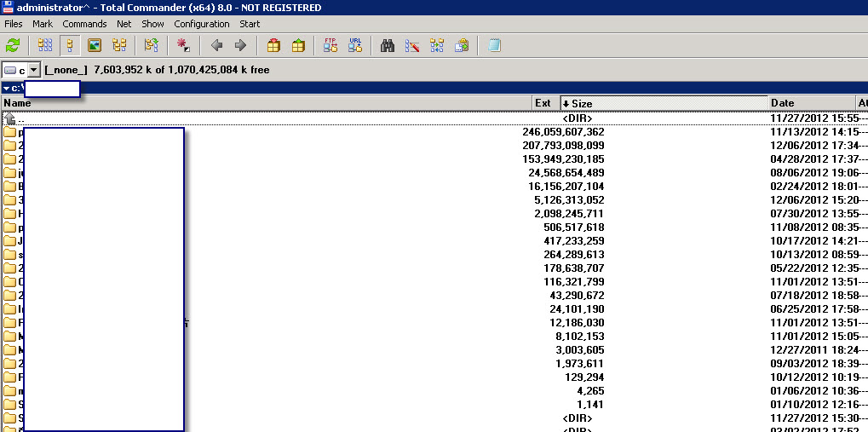
Task: Click the size value 43,290,672
Action: (x=577, y=295)
